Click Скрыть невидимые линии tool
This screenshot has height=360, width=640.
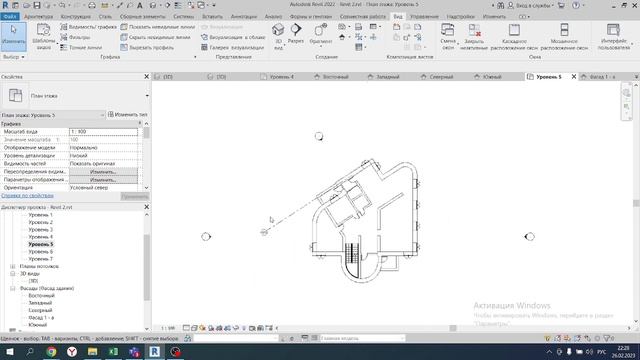tap(155, 37)
